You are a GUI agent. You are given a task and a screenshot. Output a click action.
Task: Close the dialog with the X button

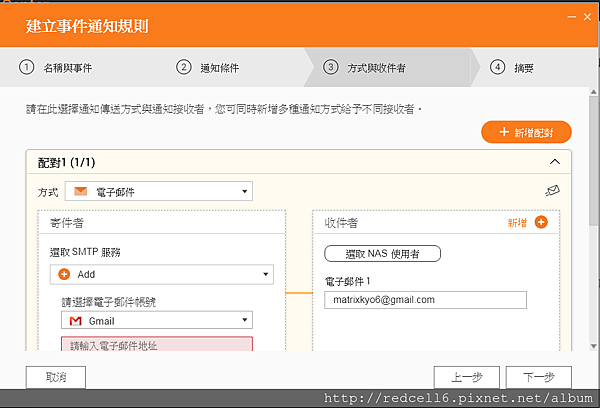pos(586,17)
